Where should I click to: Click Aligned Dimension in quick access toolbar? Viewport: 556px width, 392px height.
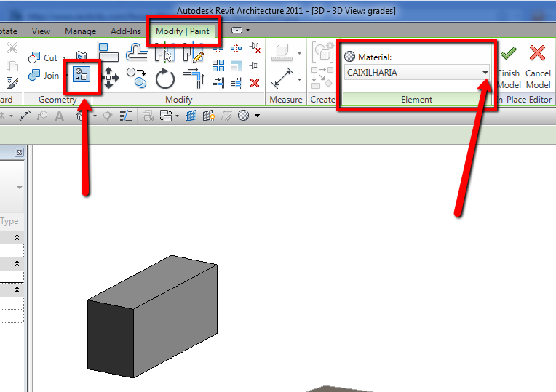pos(25,116)
